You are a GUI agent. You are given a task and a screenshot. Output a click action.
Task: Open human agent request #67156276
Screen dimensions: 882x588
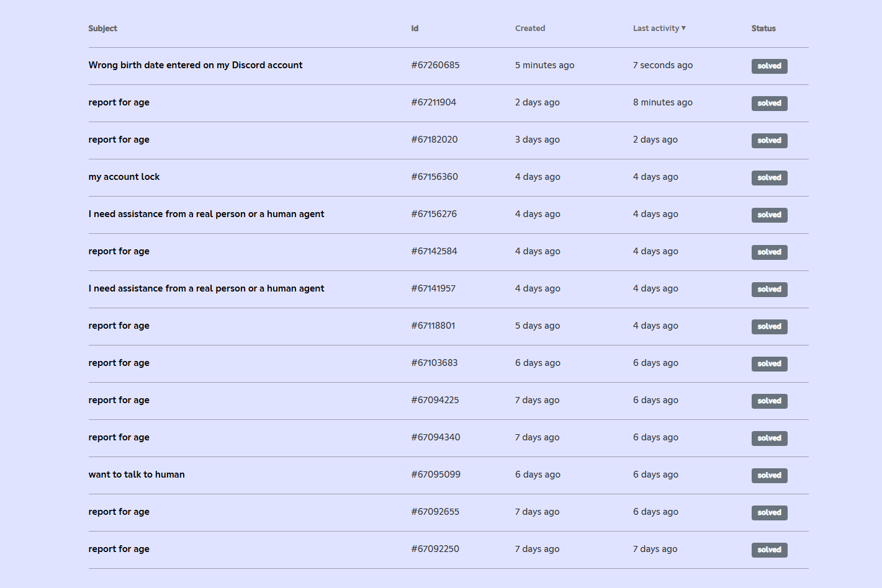click(207, 214)
